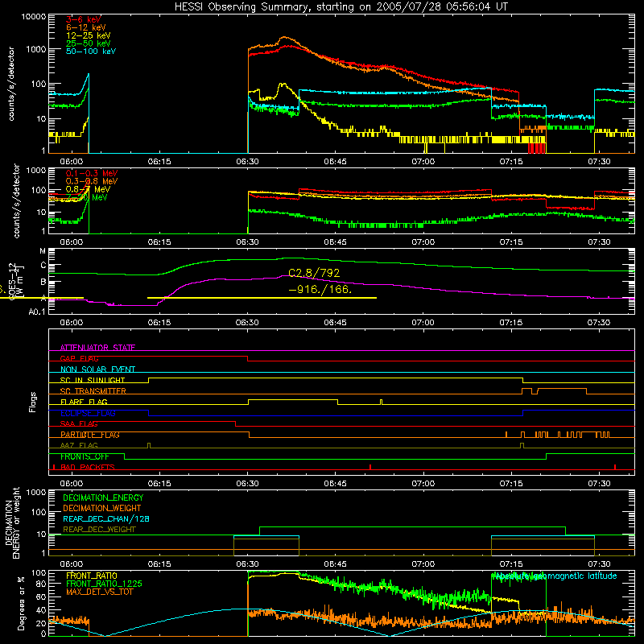Click the C2.8/792 flare class annotation
The height and width of the screenshot is (644, 644).
coord(314,273)
